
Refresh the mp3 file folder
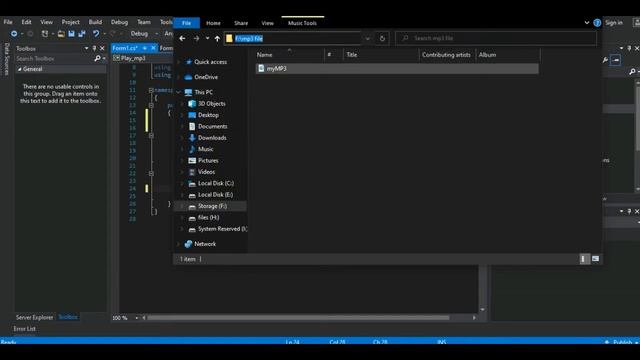pos(382,38)
